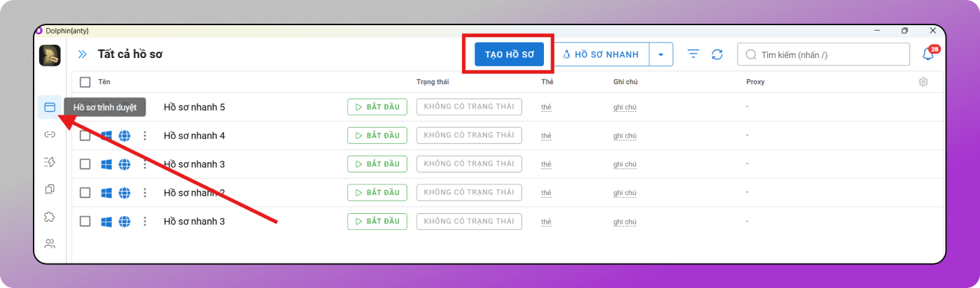Expand the HỒ SƠ NHANH dropdown arrow

coord(661,55)
